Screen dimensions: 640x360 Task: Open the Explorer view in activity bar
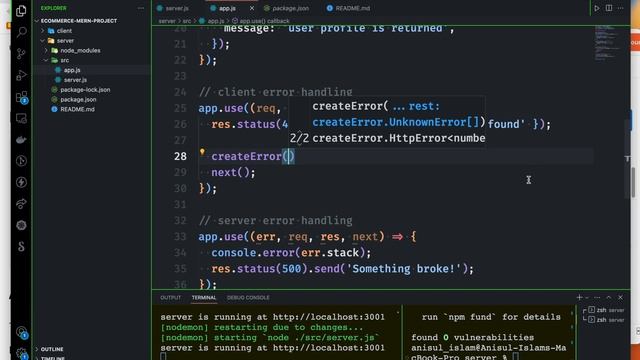(x=21, y=11)
